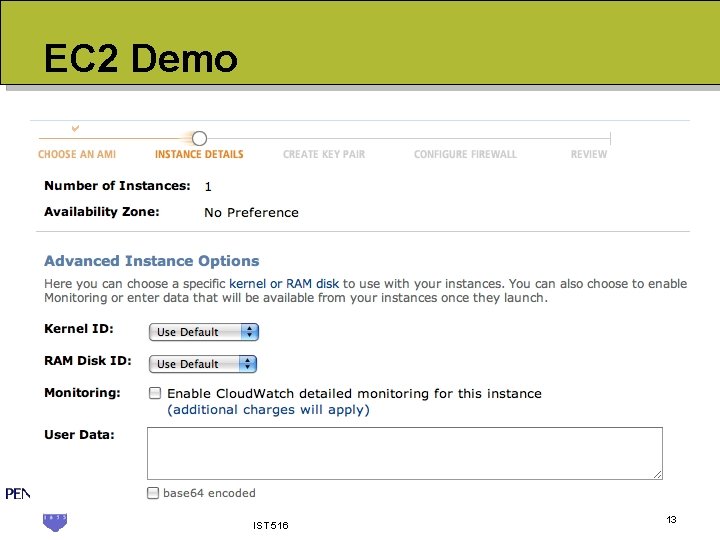
Task: Select the Instance Details step
Action: pyautogui.click(x=199, y=154)
